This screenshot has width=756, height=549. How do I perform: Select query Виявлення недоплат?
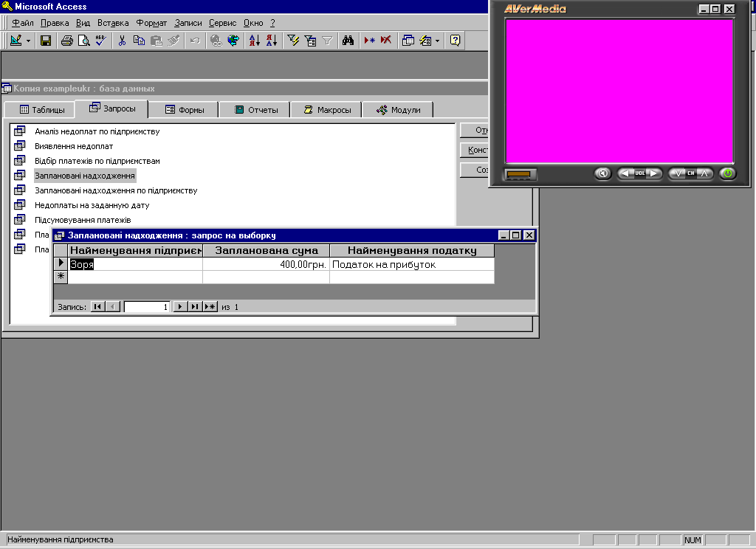(74, 146)
